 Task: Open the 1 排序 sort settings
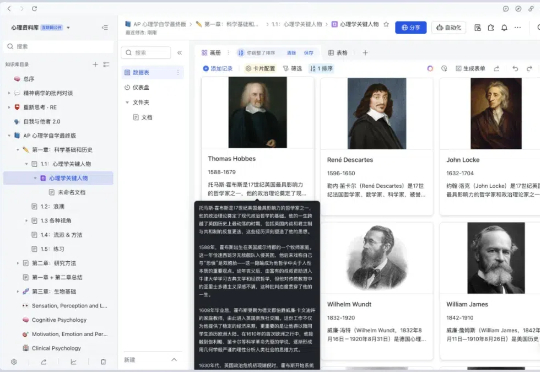[x=321, y=69]
